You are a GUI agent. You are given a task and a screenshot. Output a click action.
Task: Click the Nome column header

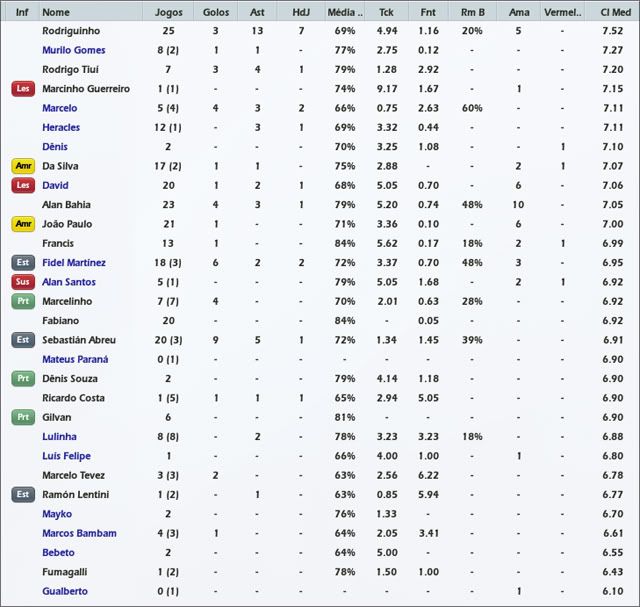[57, 12]
